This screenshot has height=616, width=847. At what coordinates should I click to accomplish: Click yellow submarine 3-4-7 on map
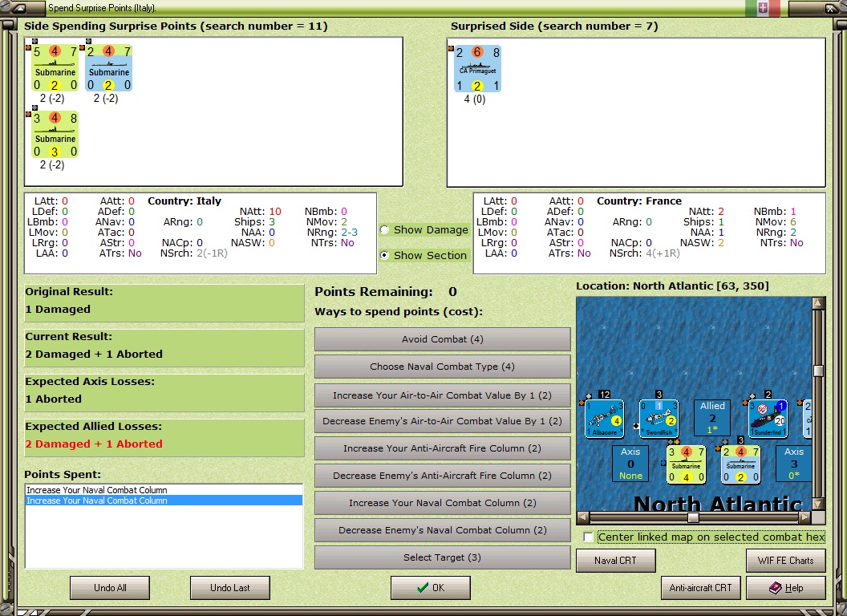click(686, 464)
